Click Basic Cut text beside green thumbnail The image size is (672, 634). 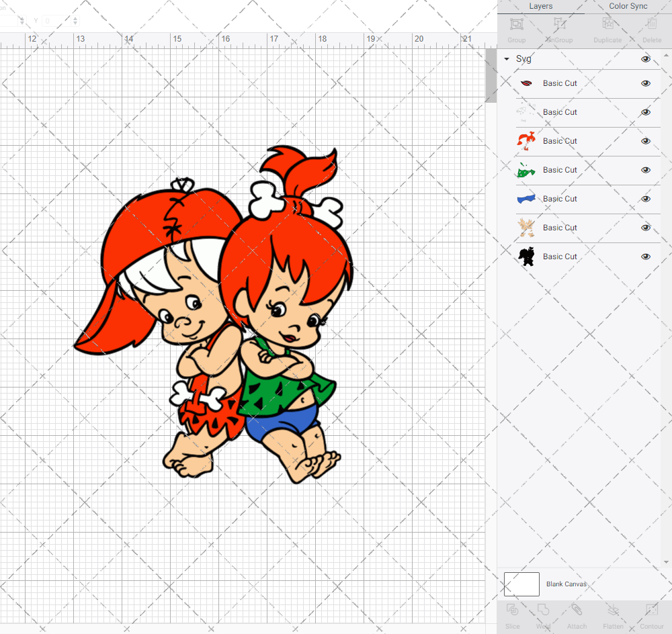[x=560, y=170]
